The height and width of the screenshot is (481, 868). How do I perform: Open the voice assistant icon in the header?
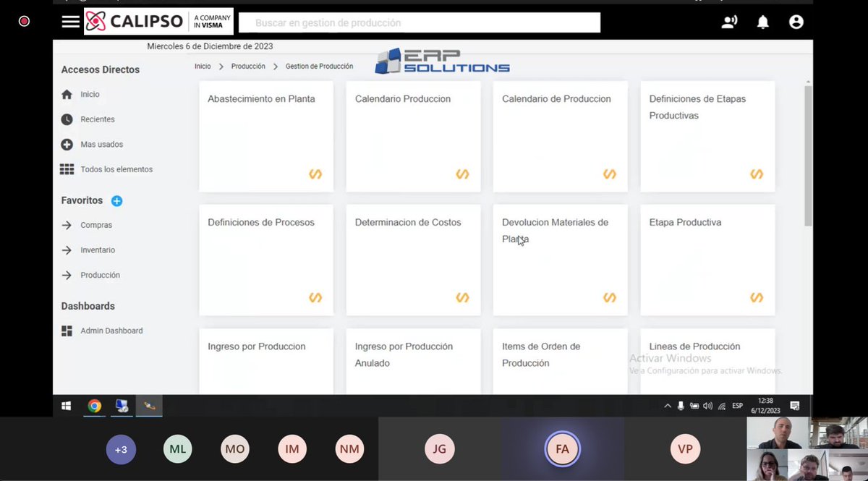tap(729, 22)
